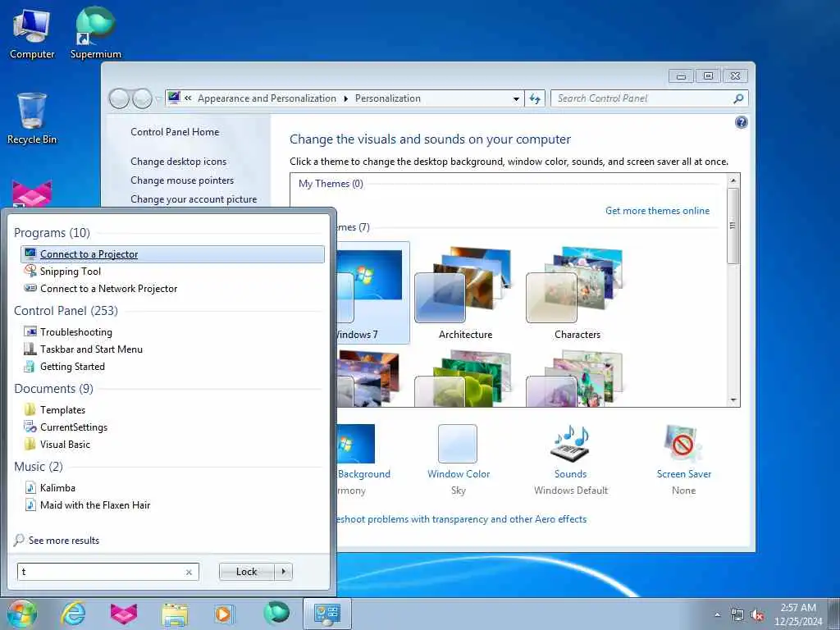840x630 pixels.
Task: Launch Internet Explorer from the taskbar
Action: tap(73, 614)
